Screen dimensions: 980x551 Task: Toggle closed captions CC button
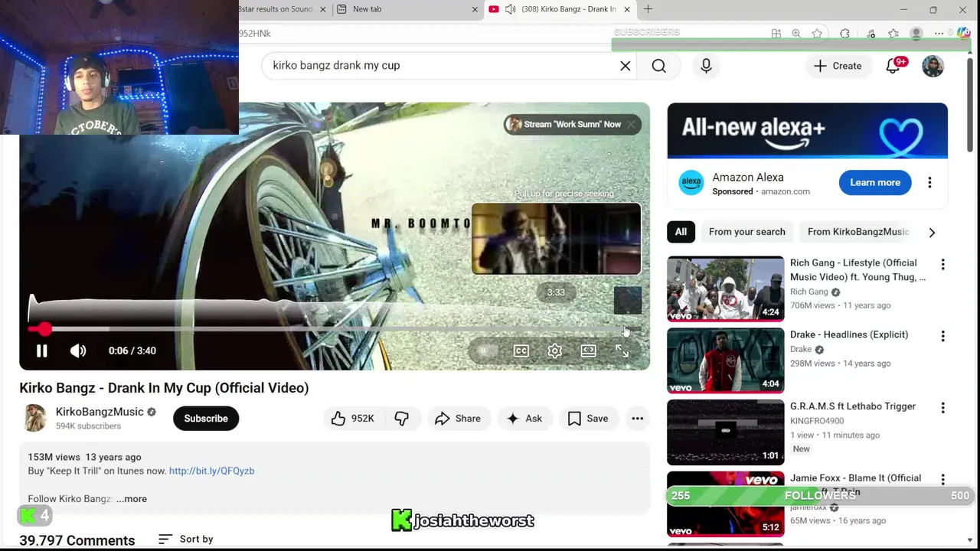(521, 350)
